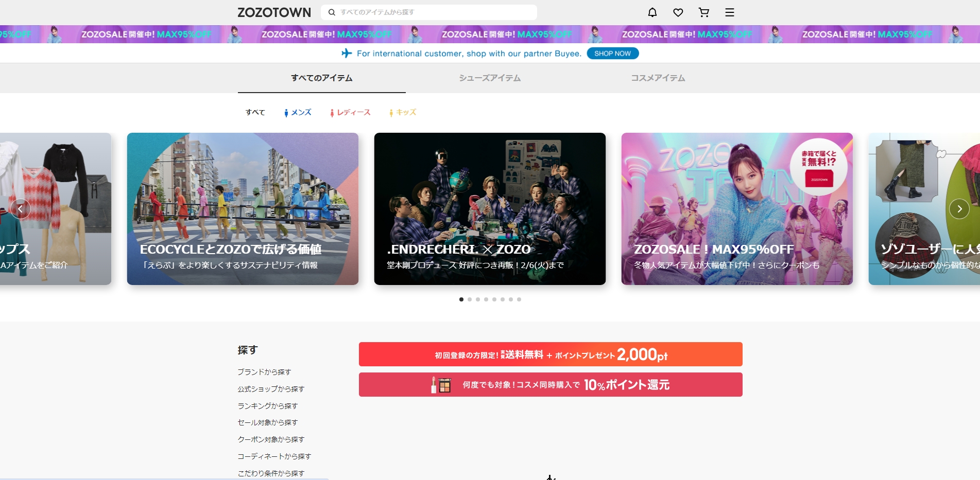Focus the search all items field
The width and height of the screenshot is (980, 480).
pyautogui.click(x=429, y=12)
